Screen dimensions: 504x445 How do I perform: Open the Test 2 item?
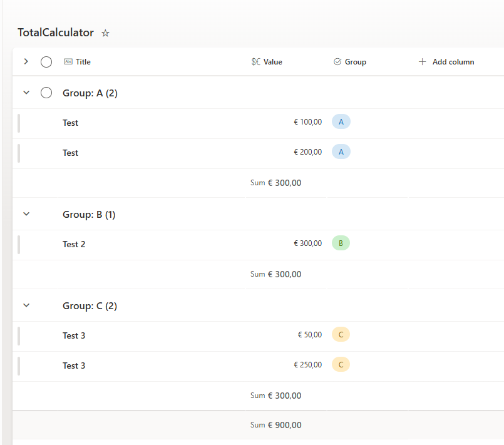click(x=74, y=244)
